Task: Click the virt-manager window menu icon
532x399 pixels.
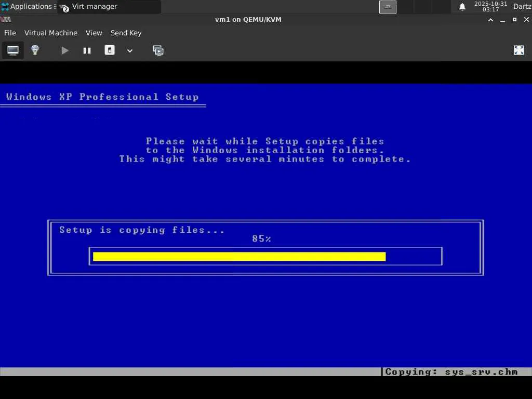Action: point(6,20)
